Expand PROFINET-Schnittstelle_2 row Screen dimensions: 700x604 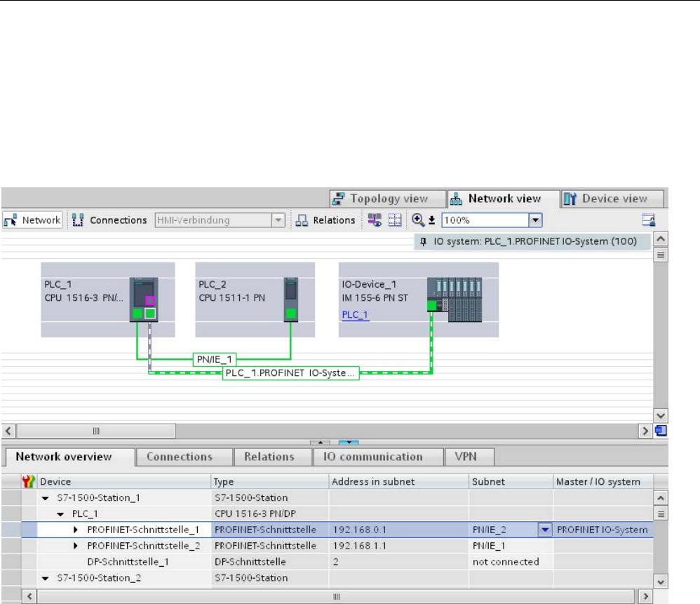coord(76,546)
